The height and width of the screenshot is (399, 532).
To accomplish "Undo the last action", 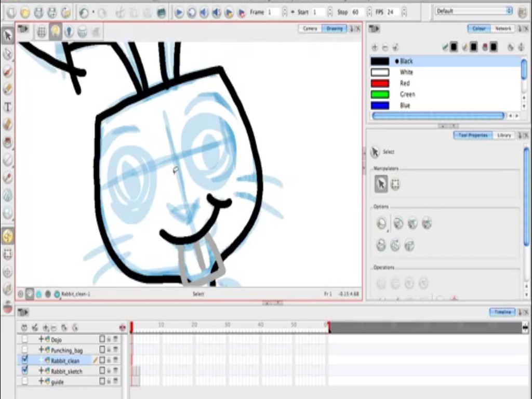I will pos(84,13).
